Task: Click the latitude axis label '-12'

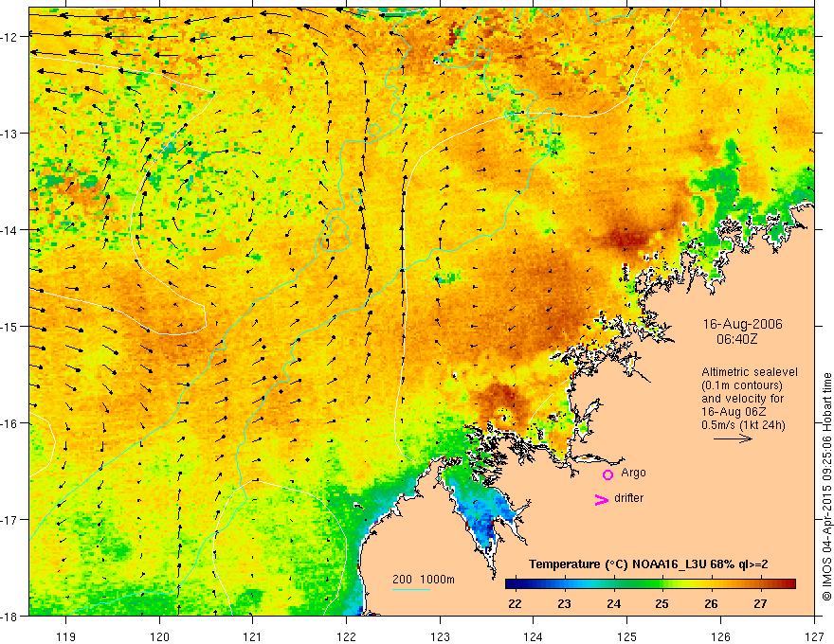Action: click(10, 37)
